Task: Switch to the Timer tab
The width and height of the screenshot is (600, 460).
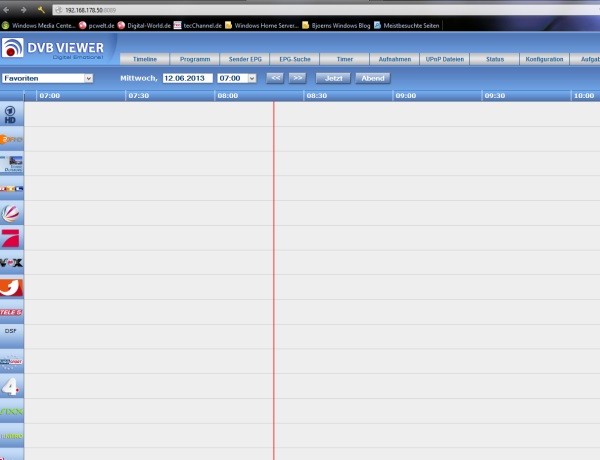Action: tap(344, 59)
